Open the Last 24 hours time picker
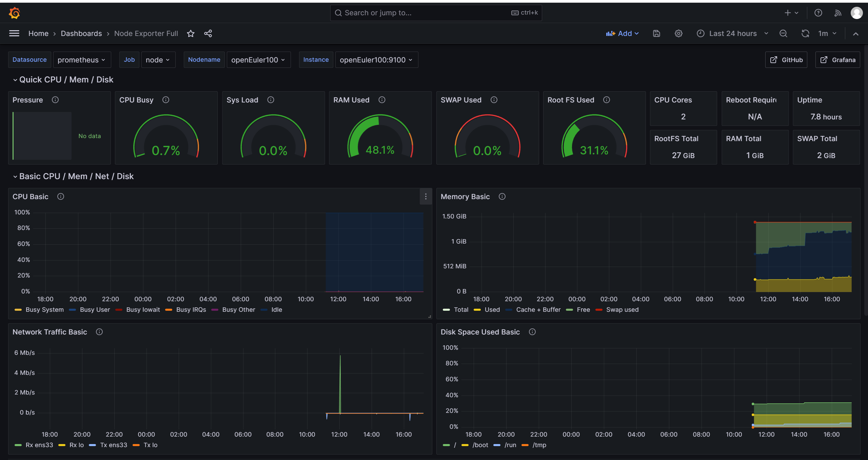 click(732, 33)
